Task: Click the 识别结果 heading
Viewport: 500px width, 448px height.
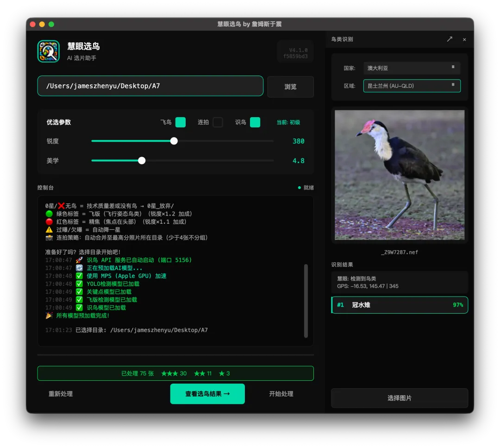Action: coord(342,265)
